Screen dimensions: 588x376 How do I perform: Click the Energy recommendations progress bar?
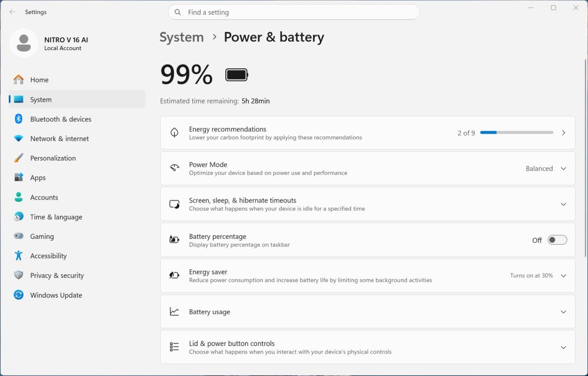517,132
